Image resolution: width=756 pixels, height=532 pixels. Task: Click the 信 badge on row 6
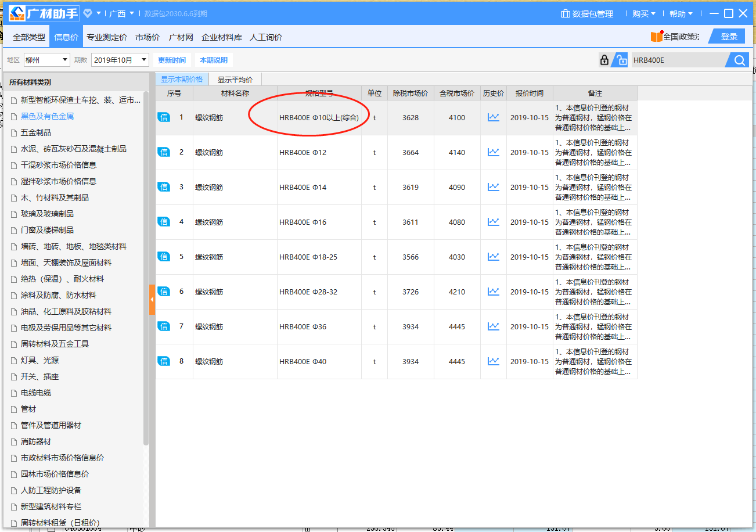click(164, 292)
